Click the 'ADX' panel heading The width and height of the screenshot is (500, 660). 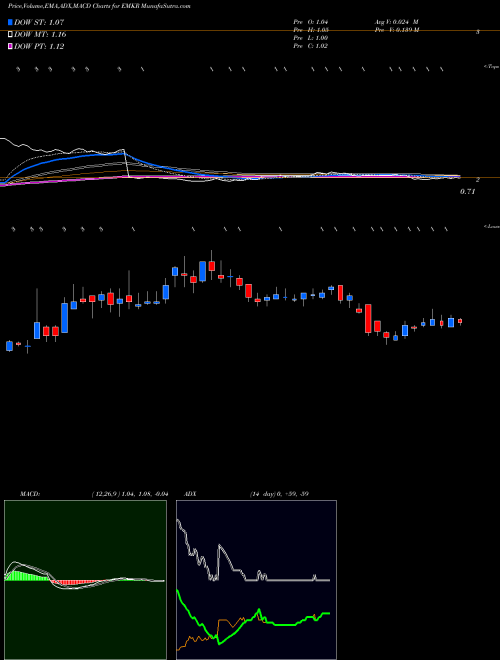coord(191,494)
